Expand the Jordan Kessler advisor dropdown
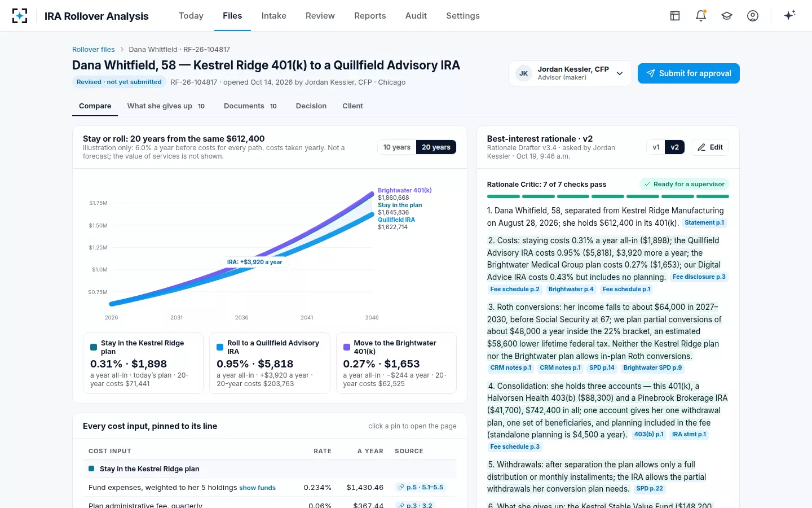This screenshot has height=508, width=812. click(570, 73)
